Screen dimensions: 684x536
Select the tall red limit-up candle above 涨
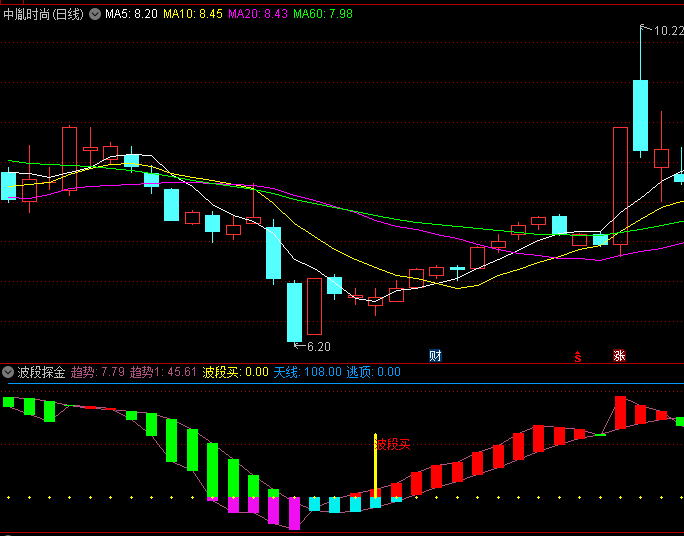point(620,186)
